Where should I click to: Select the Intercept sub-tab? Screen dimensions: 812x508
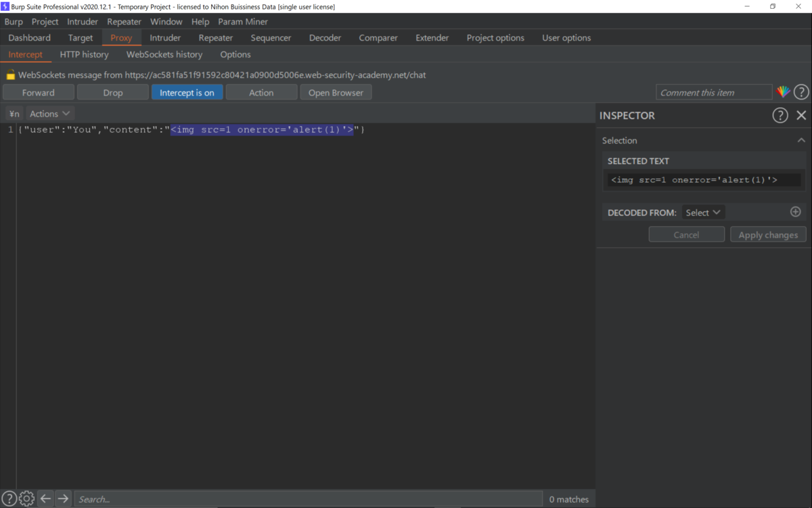tap(26, 54)
